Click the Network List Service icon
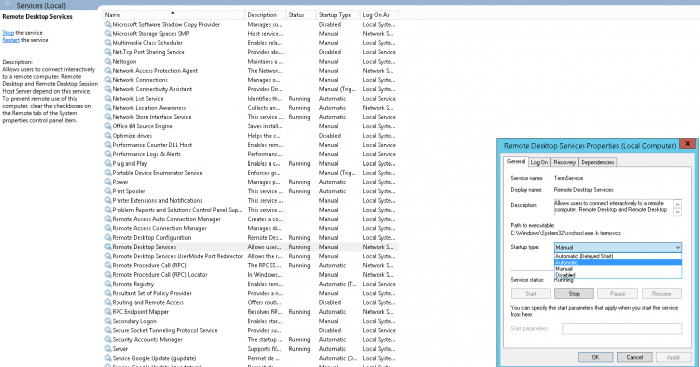The height and width of the screenshot is (367, 700). 108,99
